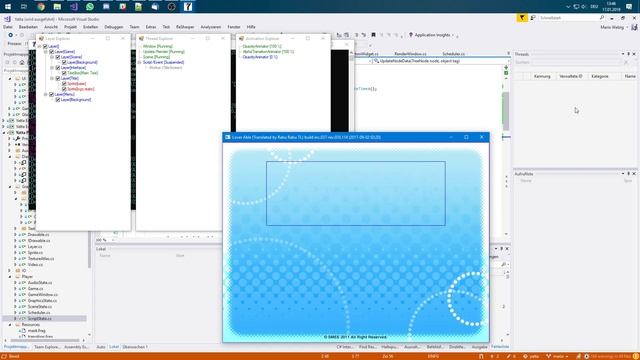Viewport: 640px width, 360px height.
Task: Collapse the Layer[Menu] node
Action: coord(46,94)
